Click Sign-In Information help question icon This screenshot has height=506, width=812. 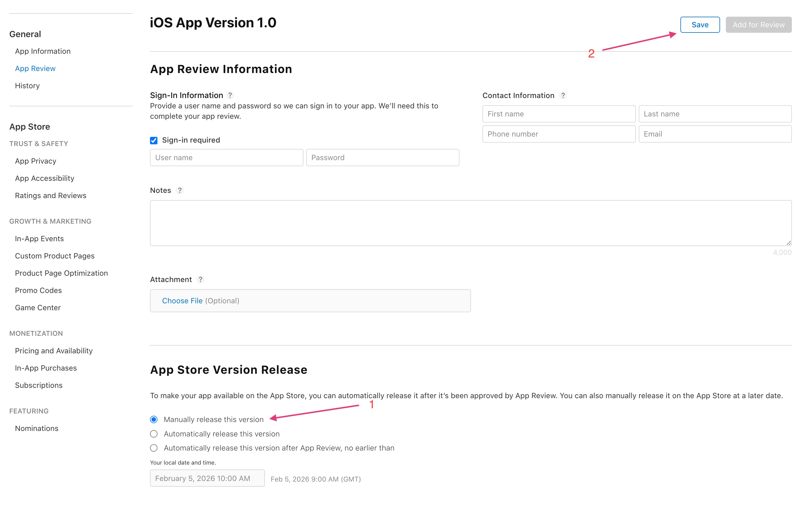[x=230, y=95]
